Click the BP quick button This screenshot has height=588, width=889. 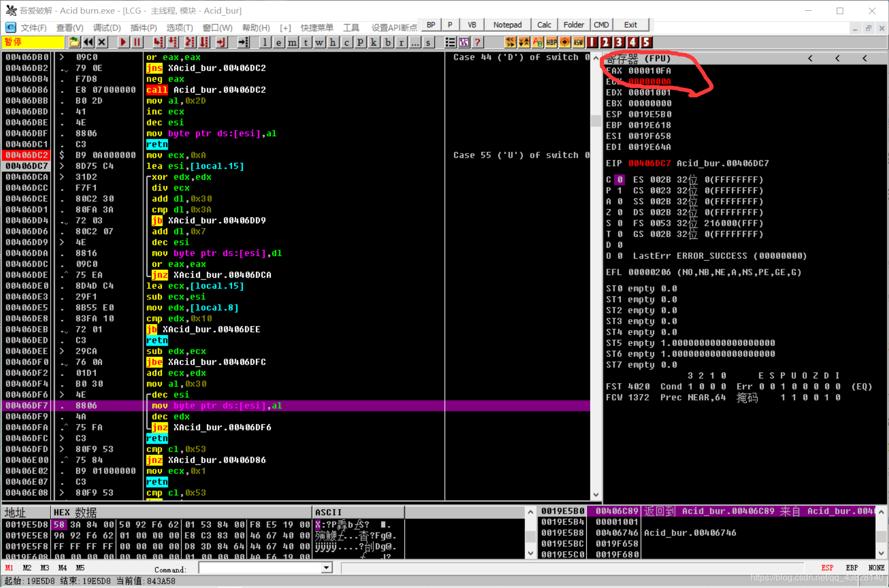coord(431,25)
